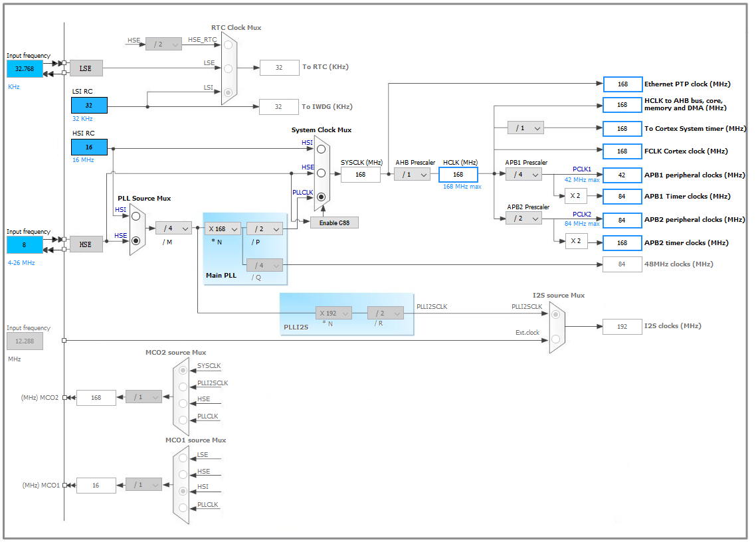The image size is (756, 544).
Task: Select HSI in the System Clock Mux
Action: coord(321,149)
